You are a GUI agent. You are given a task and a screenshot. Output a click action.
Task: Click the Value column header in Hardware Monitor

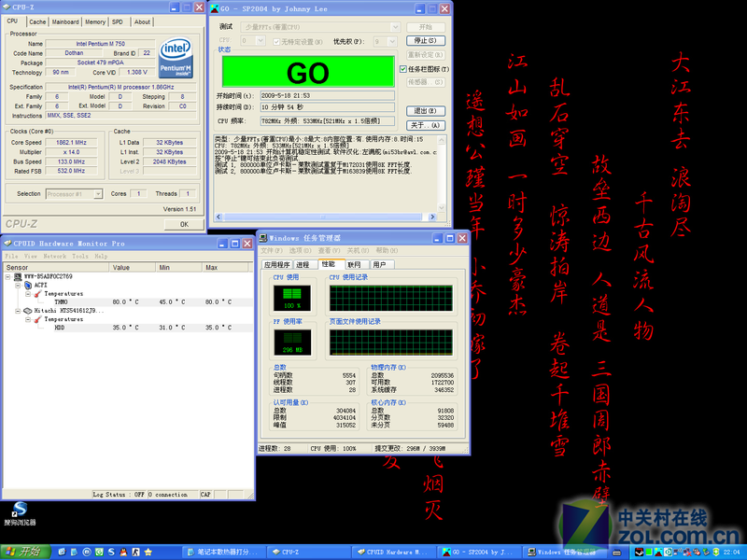[x=134, y=268]
